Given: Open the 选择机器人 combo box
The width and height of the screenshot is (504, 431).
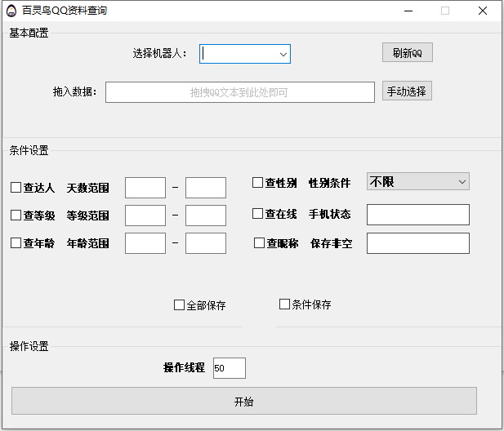Looking at the screenshot, I should click(x=245, y=54).
